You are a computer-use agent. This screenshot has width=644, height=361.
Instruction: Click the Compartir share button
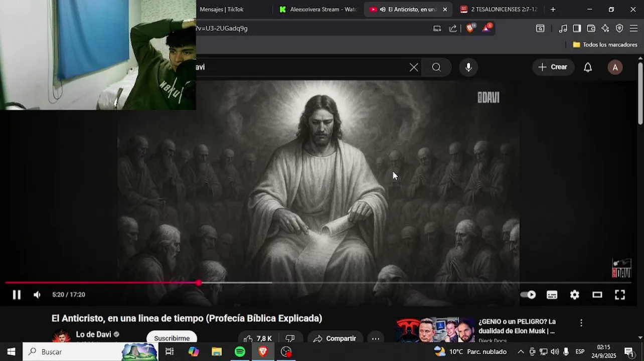coord(335,338)
